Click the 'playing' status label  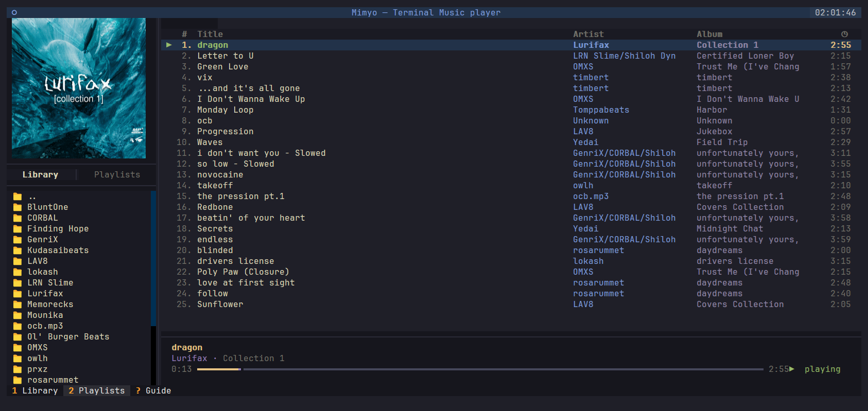click(x=823, y=369)
